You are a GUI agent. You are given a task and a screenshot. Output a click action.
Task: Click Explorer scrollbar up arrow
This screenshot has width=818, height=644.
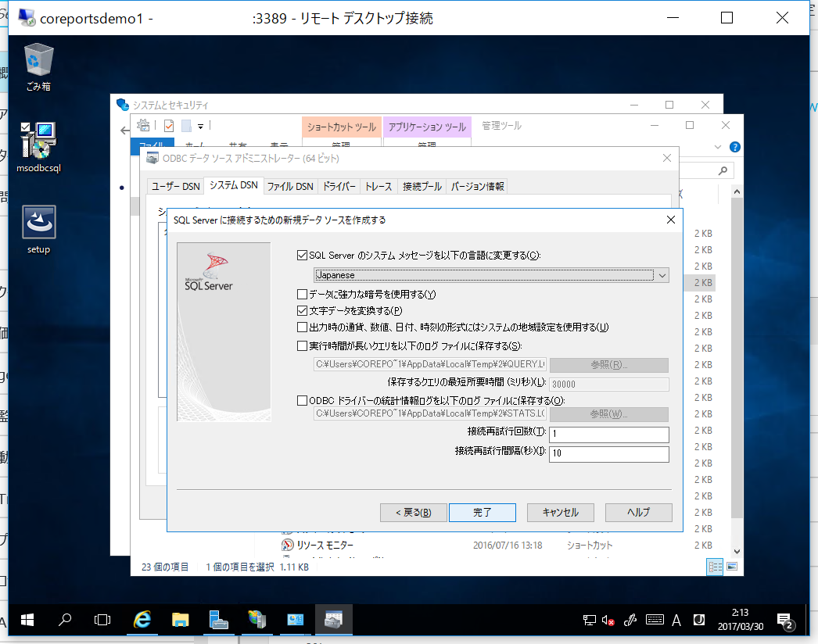pos(737,192)
